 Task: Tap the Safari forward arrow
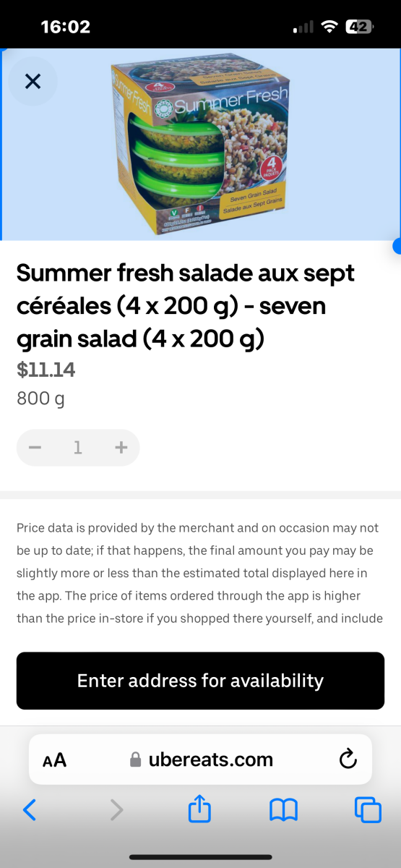point(116,810)
